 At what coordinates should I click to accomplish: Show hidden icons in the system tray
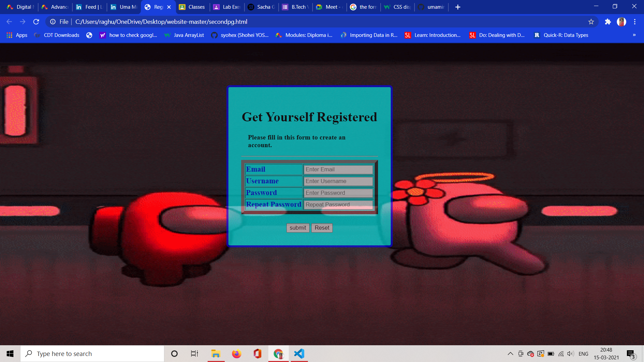click(510, 353)
